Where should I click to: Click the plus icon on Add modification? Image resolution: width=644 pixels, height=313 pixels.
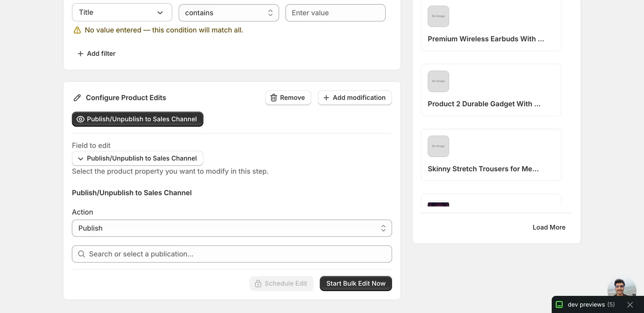[x=326, y=98]
